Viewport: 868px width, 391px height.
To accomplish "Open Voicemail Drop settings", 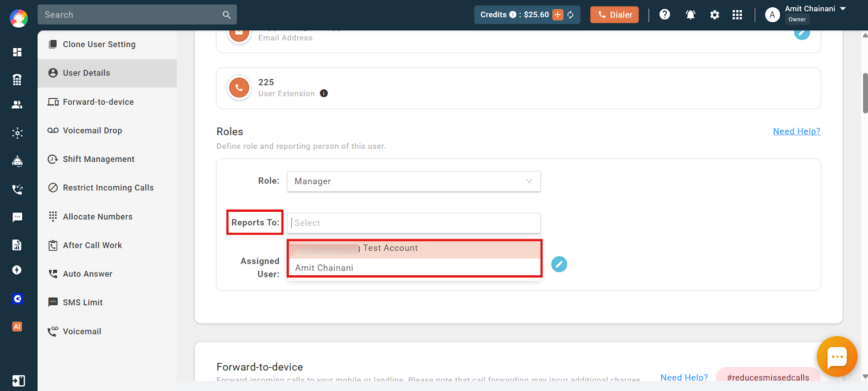I will coord(107,130).
